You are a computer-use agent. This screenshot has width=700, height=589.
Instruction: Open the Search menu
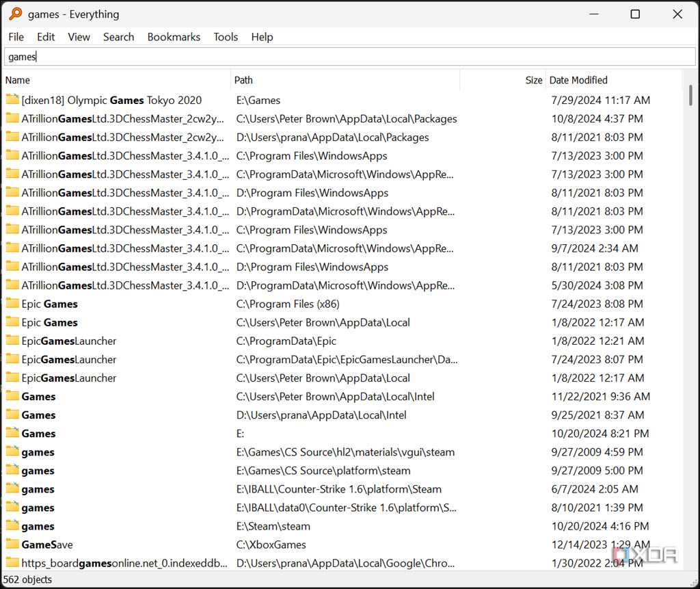pyautogui.click(x=118, y=37)
